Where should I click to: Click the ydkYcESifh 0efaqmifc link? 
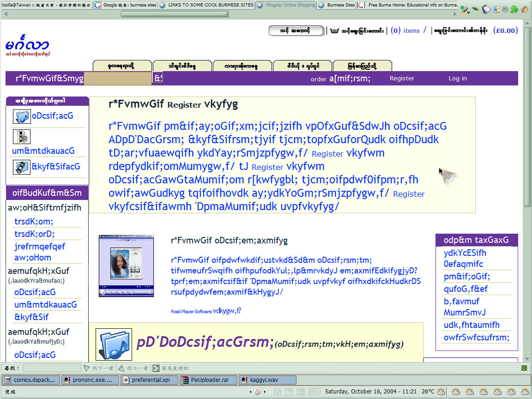point(465,258)
